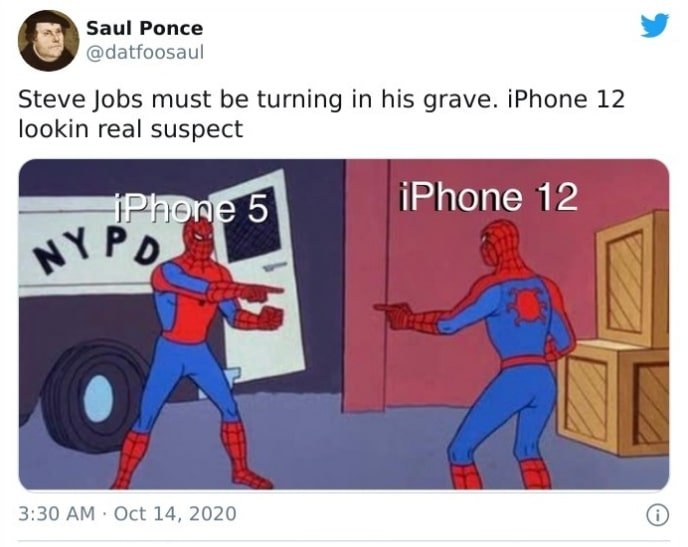Click the top wooden crate in the meme

coord(633,277)
